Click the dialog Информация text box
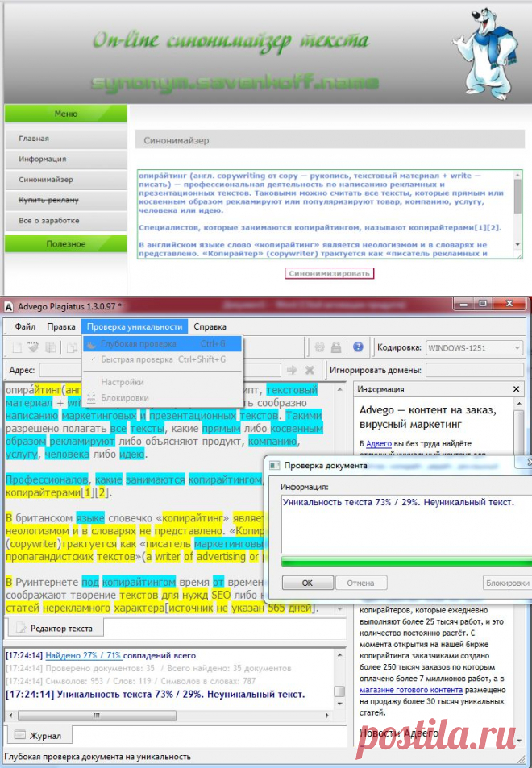Screen dimensions: 532x768 (406, 524)
